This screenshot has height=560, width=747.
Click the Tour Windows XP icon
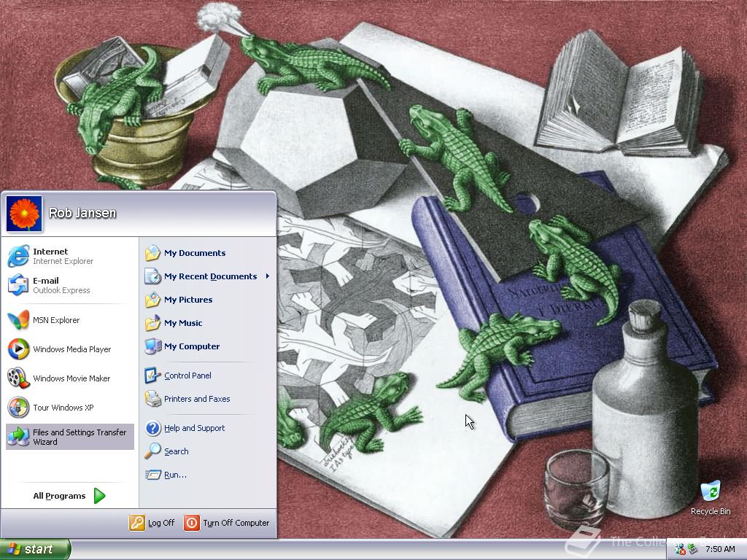[x=18, y=408]
